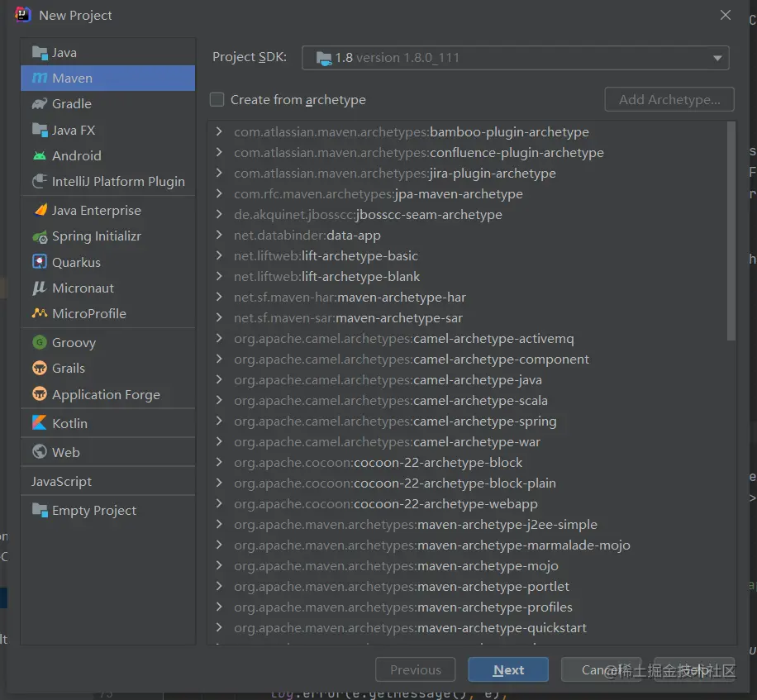The width and height of the screenshot is (757, 700).
Task: Select cocoon-22-archetype-block-plain row
Action: click(x=469, y=483)
